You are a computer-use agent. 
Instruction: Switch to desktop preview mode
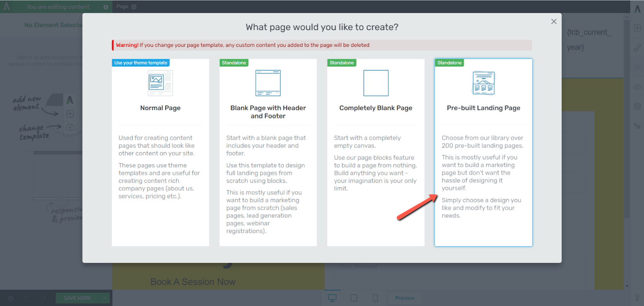tap(332, 297)
